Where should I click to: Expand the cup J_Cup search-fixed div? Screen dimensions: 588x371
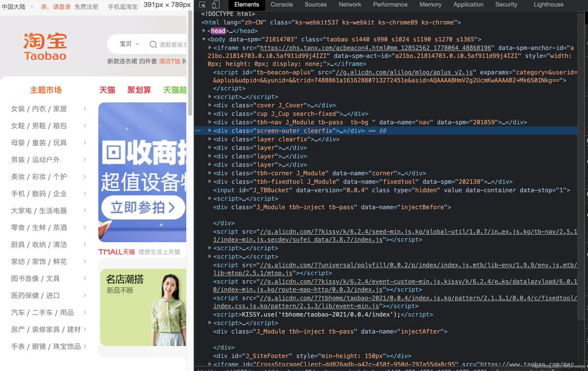pyautogui.click(x=210, y=114)
